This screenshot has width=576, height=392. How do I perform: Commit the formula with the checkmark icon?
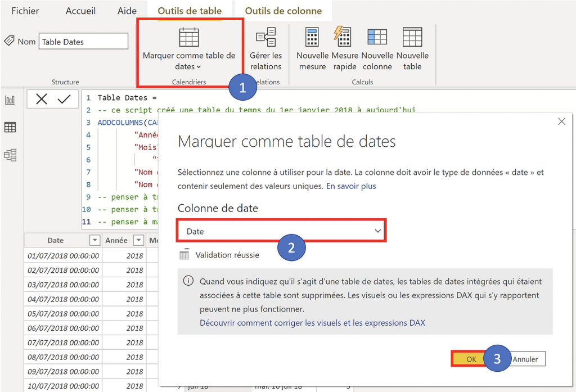[64, 99]
